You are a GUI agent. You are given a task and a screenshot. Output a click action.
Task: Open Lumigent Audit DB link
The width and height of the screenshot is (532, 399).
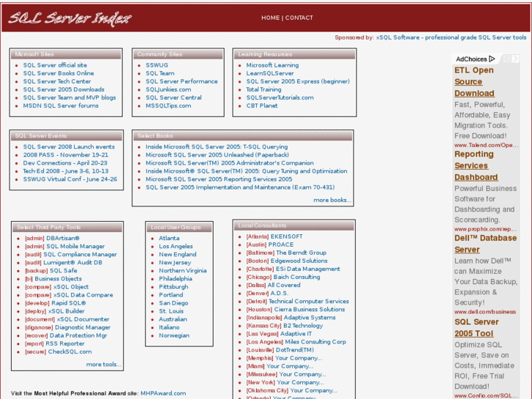(x=72, y=263)
